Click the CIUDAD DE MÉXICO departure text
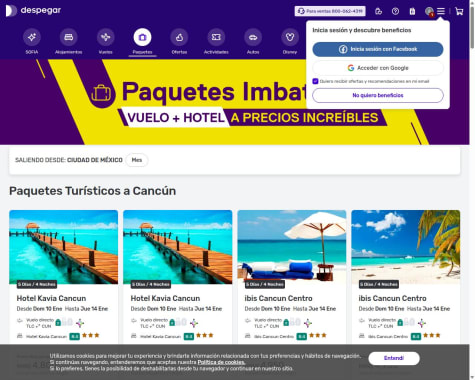Image resolution: width=475 pixels, height=380 pixels. click(x=95, y=160)
